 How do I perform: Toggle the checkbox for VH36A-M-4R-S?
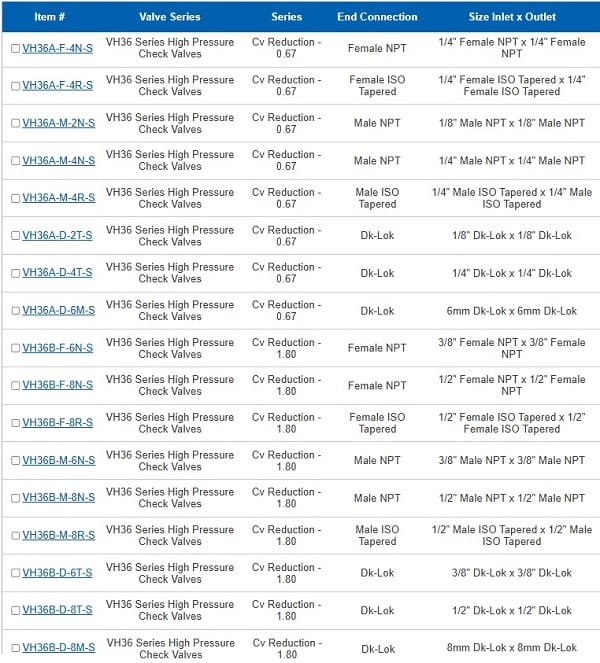(15, 198)
